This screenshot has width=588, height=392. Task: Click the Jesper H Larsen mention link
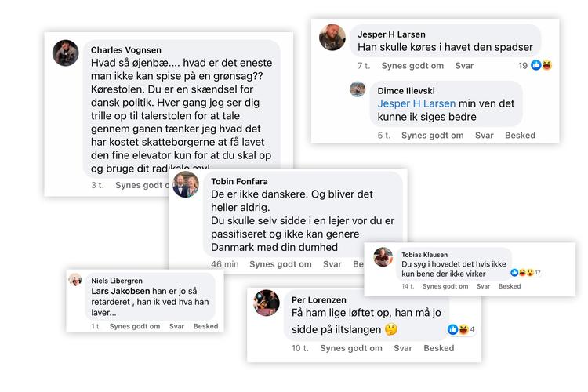click(x=416, y=103)
